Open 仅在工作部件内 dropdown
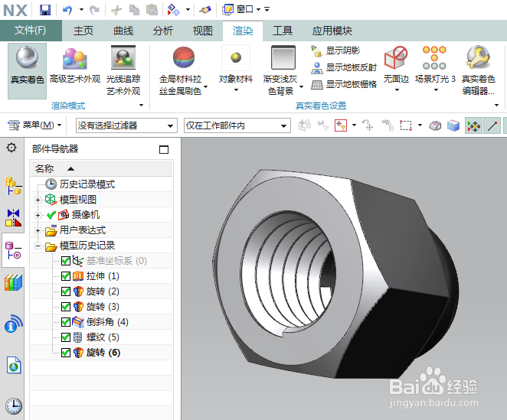 (237, 125)
